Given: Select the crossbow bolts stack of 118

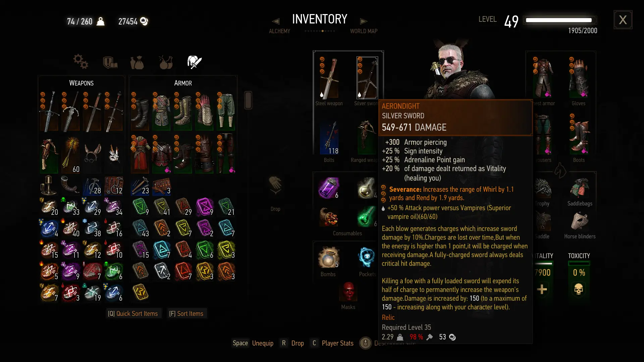Looking at the screenshot, I should pos(329,138).
